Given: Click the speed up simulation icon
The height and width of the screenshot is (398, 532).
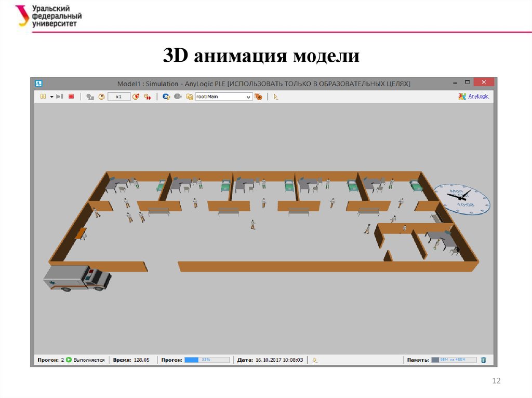Looking at the screenshot, I should coord(136,97).
